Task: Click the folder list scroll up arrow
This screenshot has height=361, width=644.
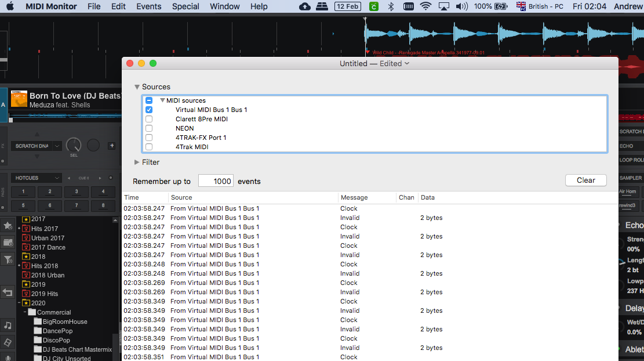Action: (115, 221)
